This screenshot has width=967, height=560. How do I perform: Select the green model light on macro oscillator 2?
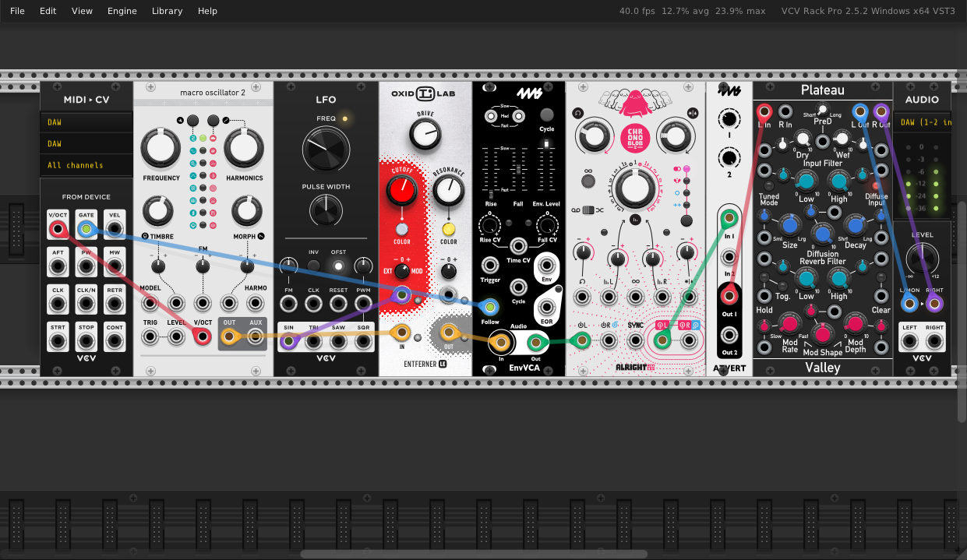[x=203, y=138]
